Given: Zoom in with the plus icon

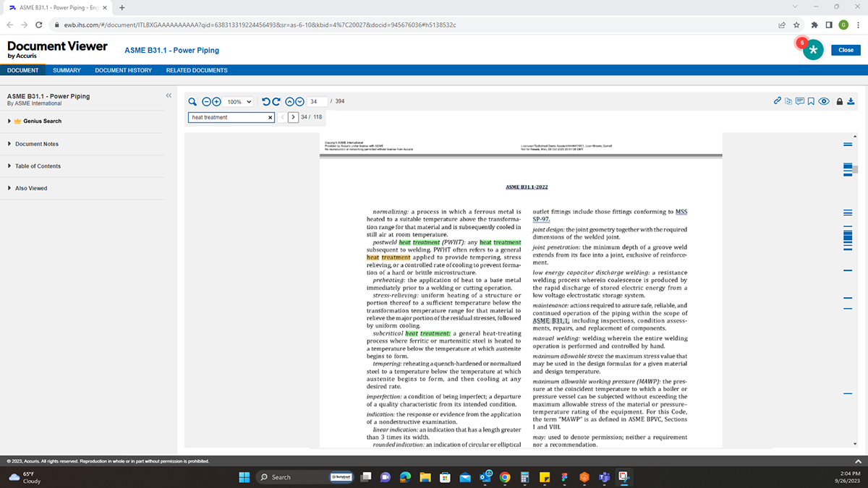Looking at the screenshot, I should point(216,101).
